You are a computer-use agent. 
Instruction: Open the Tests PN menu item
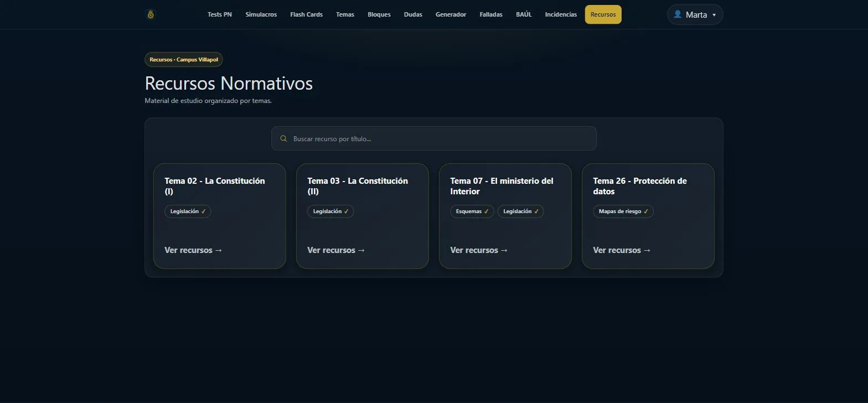(220, 14)
